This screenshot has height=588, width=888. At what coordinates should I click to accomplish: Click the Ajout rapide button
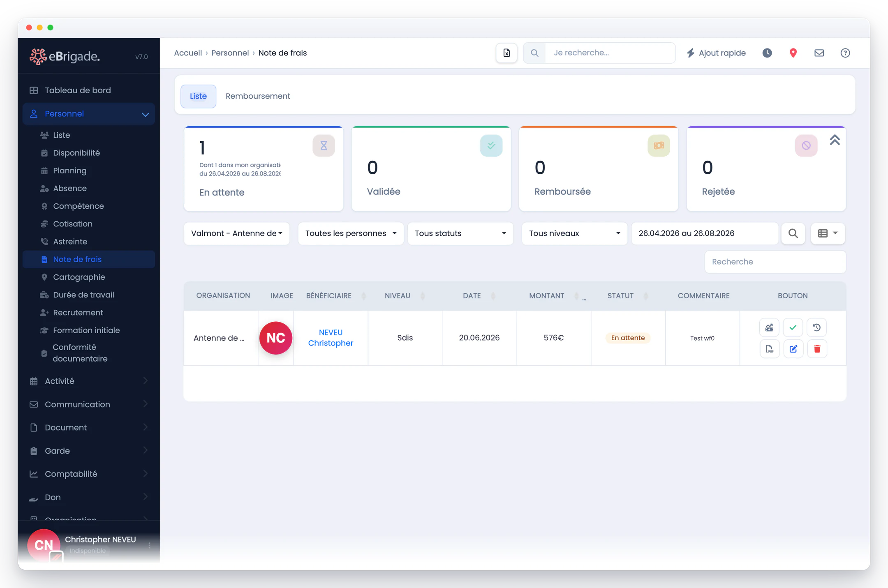[x=716, y=53]
